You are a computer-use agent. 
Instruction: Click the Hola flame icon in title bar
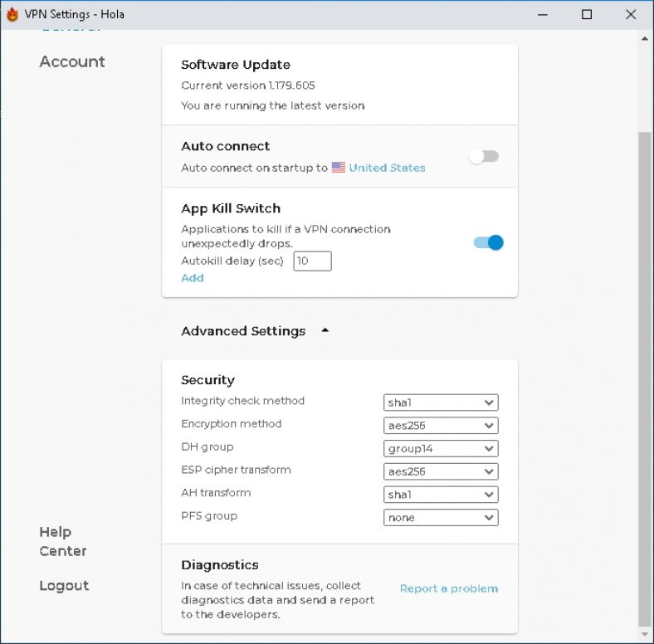(12, 14)
